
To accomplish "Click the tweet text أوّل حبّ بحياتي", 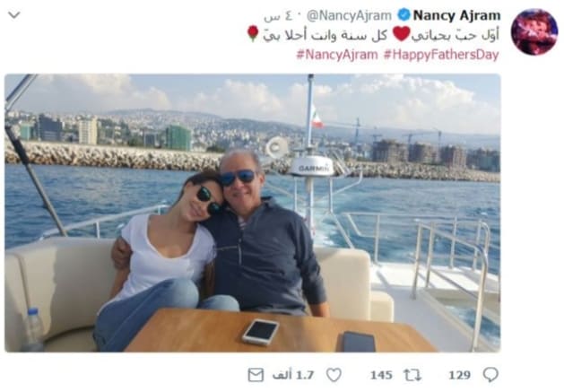I will coord(456,35).
